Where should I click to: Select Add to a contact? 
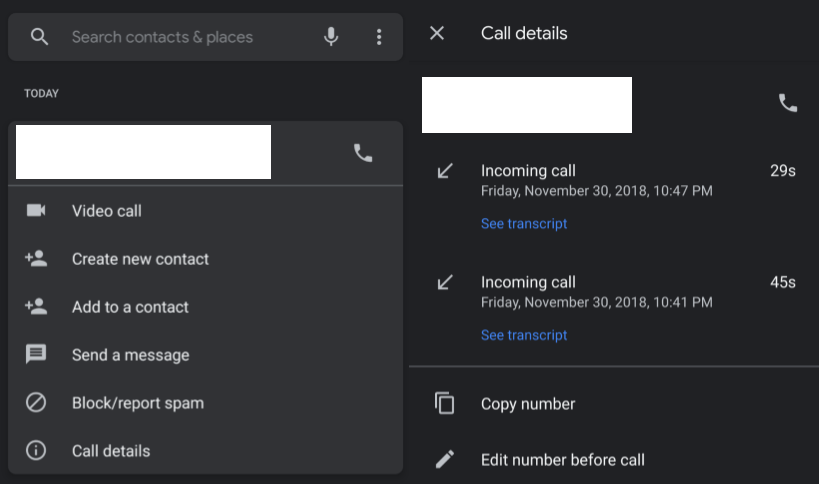click(130, 307)
